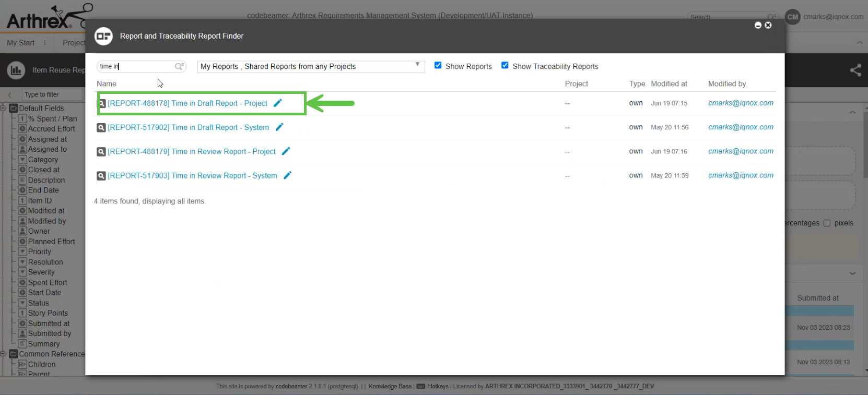Open the My Reports, Shared Reports scope dropdown
868x395 pixels.
click(310, 67)
